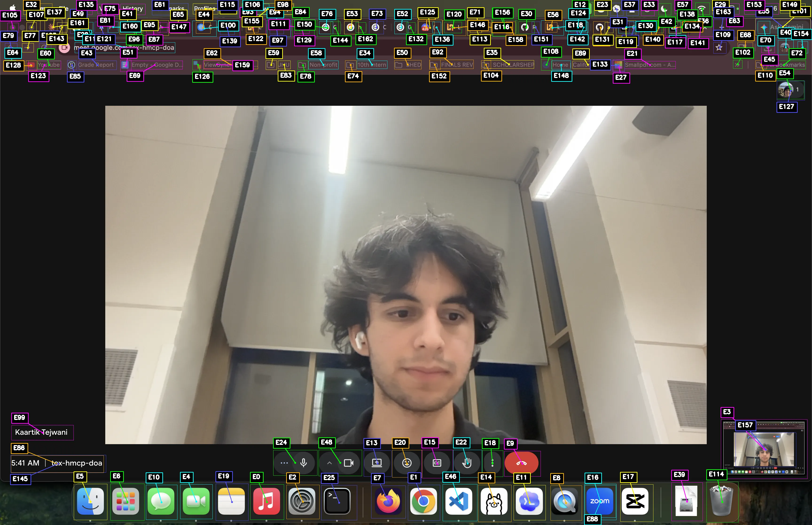Click the meet.google.com address bar
The height and width of the screenshot is (525, 812).
coord(124,47)
